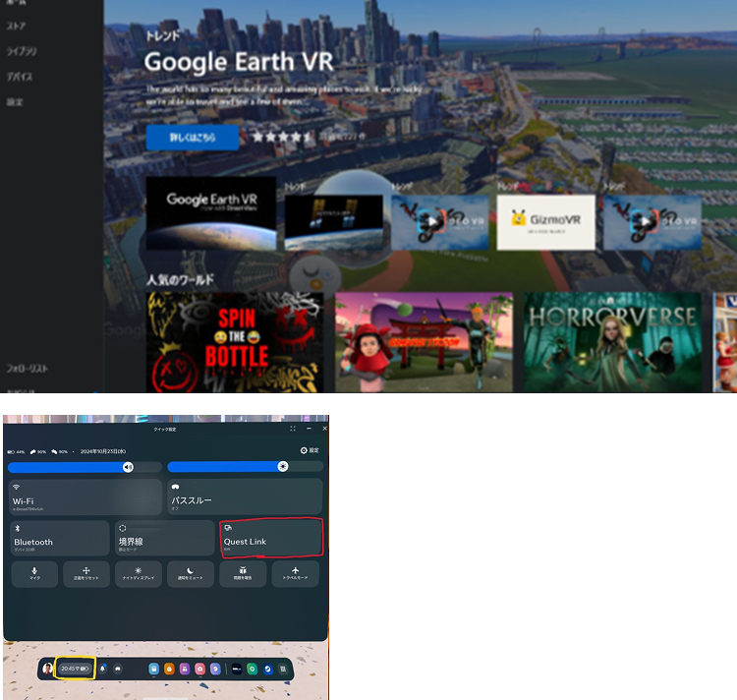Screen dimensions: 737x700
Task: Open the app library grid icon in dock
Action: coord(283,669)
